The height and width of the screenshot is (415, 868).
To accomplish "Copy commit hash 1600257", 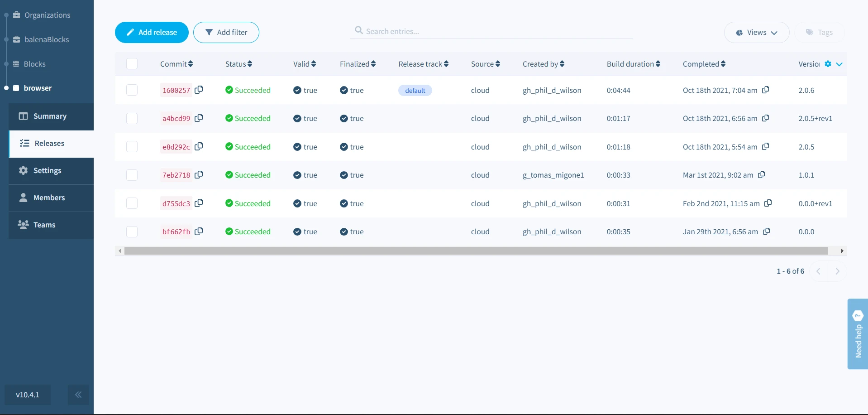I will tap(199, 90).
